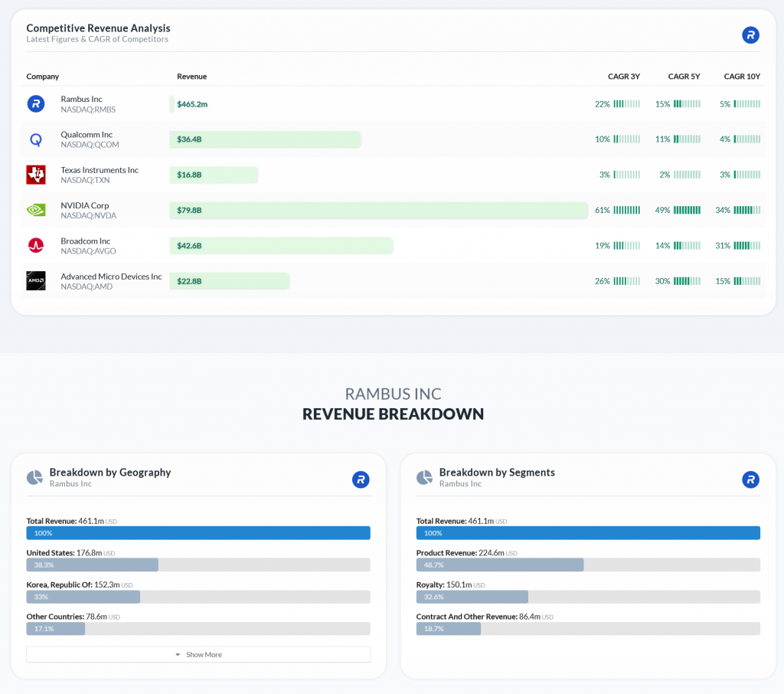The image size is (784, 694).
Task: Click the Texas Instruments logo icon
Action: [x=35, y=175]
